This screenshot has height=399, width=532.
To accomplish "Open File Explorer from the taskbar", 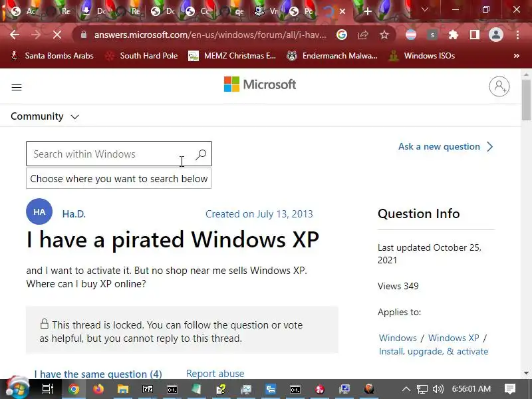I will pos(123,389).
